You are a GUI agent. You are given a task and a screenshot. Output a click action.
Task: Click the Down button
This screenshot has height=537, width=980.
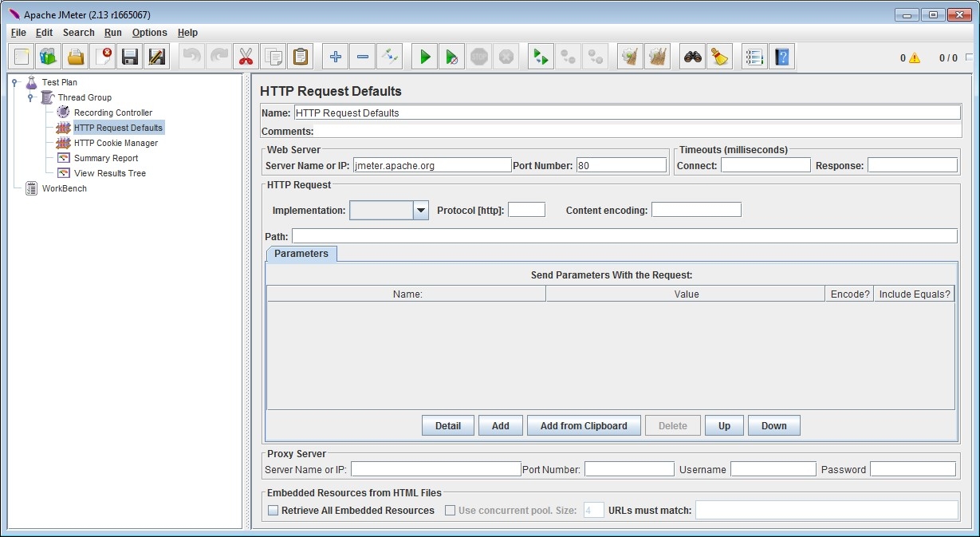point(774,426)
